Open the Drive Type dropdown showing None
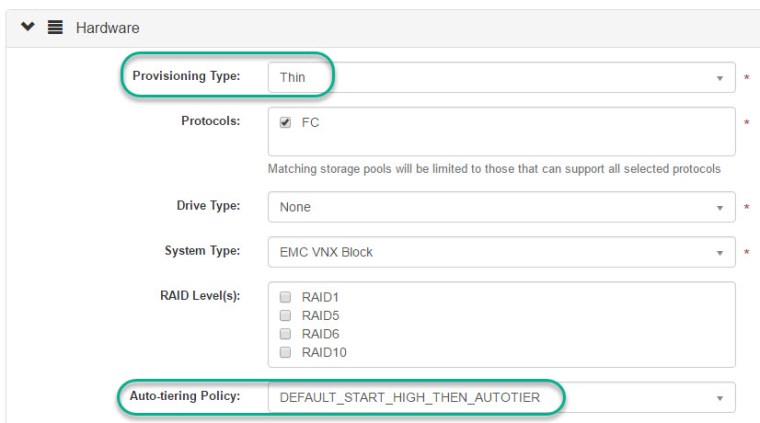Viewport: 760px width, 423px height. 490,207
